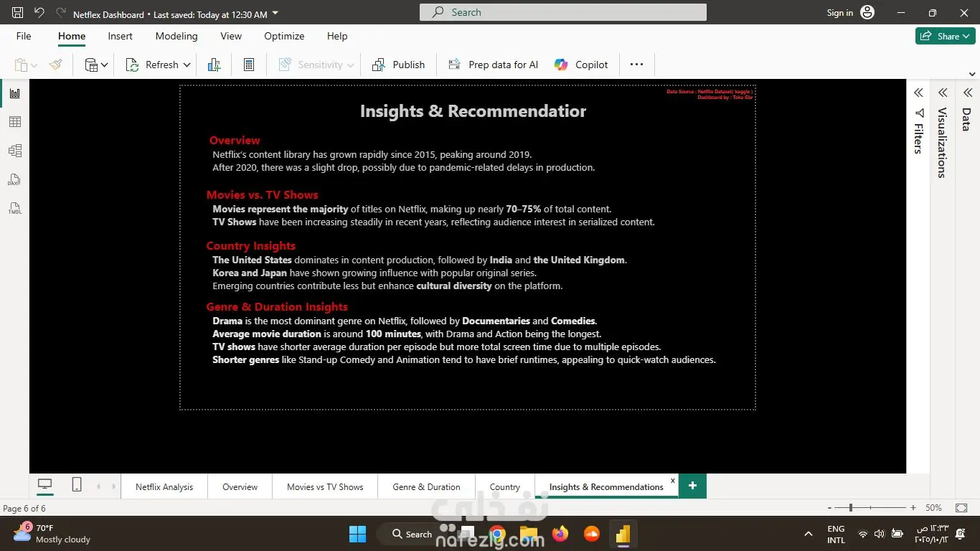Switch to Report view in the left sidebar
This screenshot has width=980, height=551.
coord(14,93)
